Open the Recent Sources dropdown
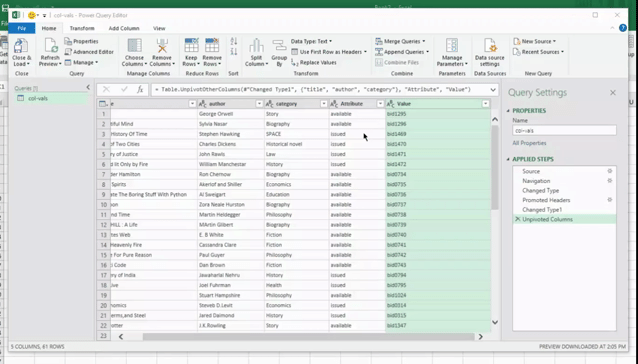The height and width of the screenshot is (364, 638). click(539, 52)
